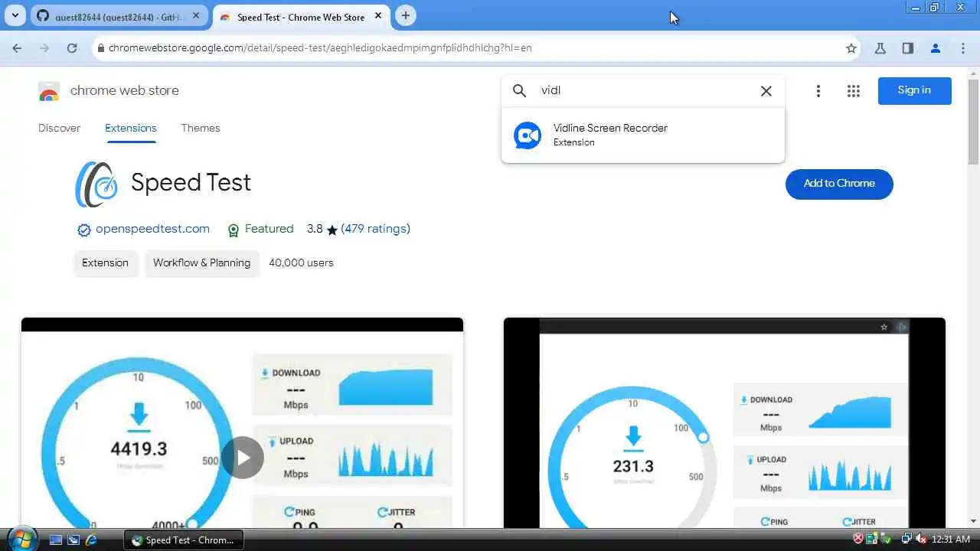Click the red security alert tray icon
This screenshot has width=980, height=551.
859,540
